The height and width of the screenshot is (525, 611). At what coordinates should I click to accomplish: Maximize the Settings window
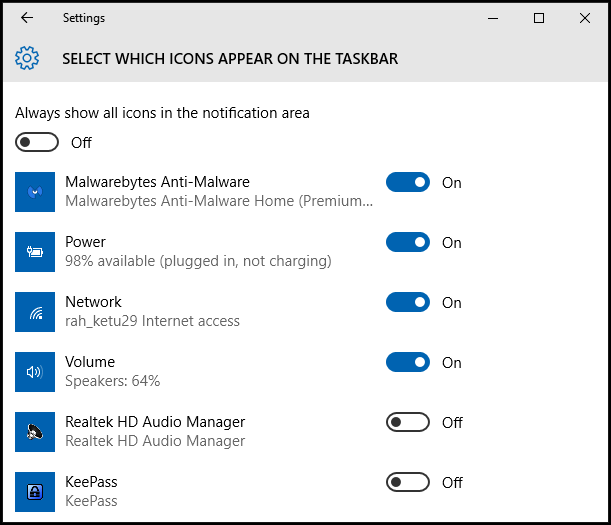[x=539, y=18]
